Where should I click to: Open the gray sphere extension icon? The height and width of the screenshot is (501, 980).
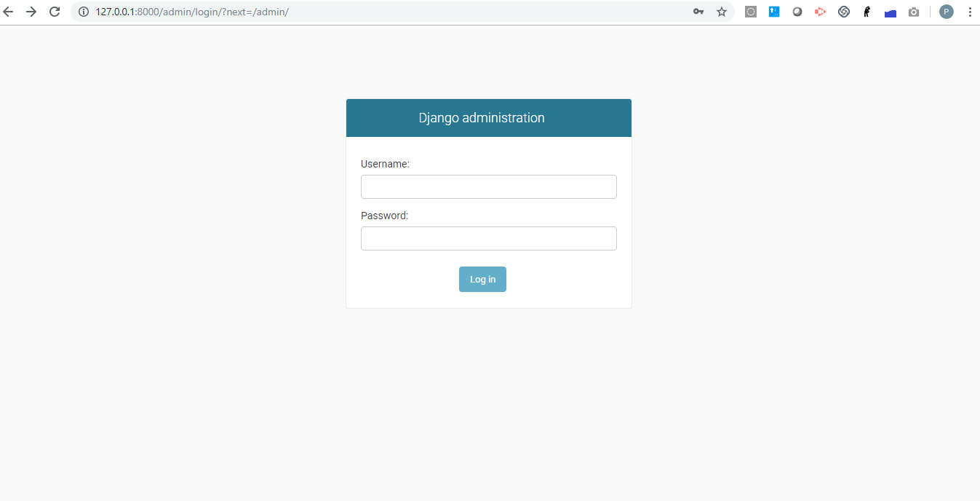[797, 12]
